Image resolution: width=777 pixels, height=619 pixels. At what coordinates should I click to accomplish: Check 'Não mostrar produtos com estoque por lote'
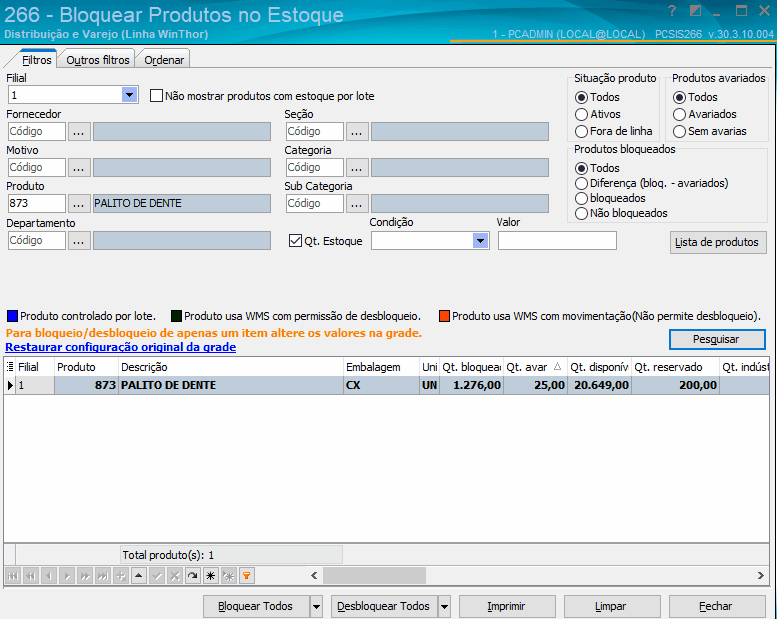156,96
